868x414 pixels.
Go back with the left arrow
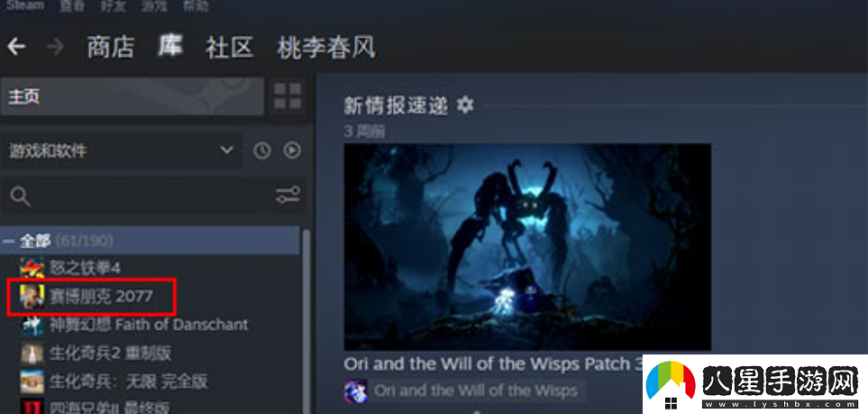tap(16, 47)
